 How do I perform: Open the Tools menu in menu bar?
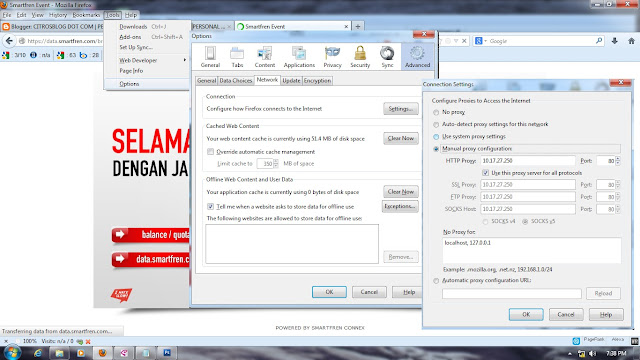click(x=112, y=15)
